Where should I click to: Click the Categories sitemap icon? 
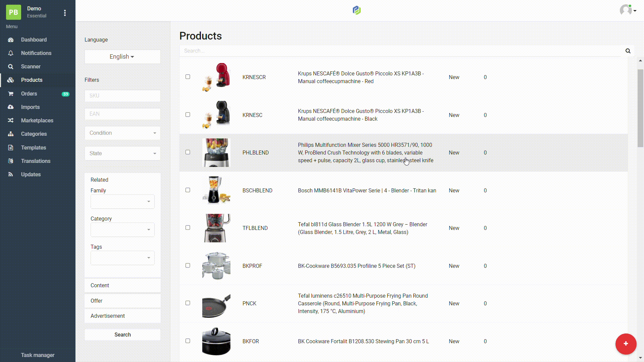coord(11,134)
